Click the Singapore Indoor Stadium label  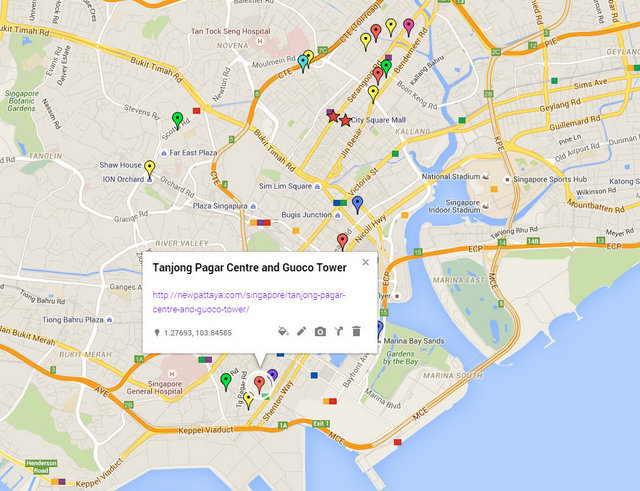tap(454, 206)
